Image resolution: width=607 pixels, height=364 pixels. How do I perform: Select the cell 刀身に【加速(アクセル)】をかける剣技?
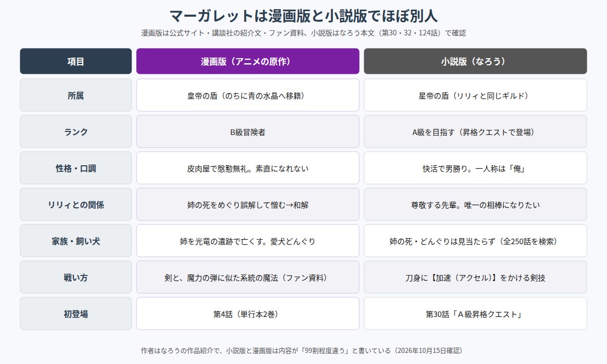coord(475,277)
